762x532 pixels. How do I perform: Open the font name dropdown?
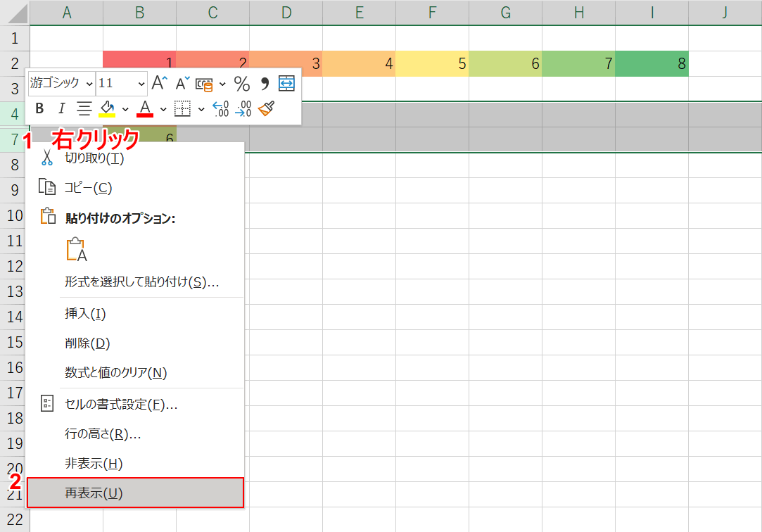(89, 84)
